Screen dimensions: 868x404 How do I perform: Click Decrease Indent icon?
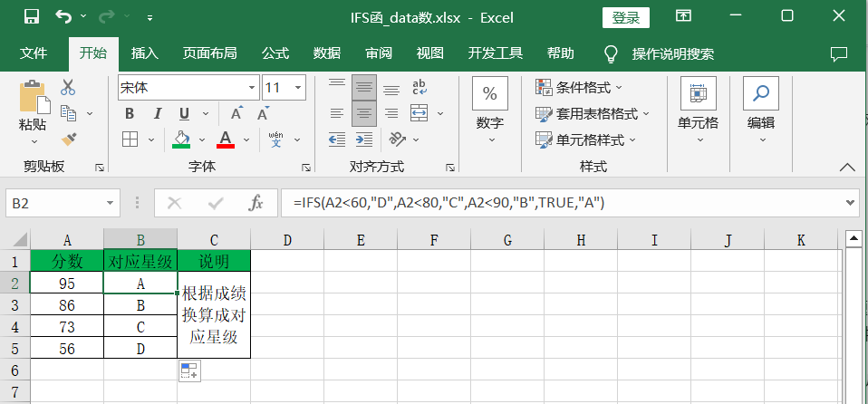[x=336, y=139]
